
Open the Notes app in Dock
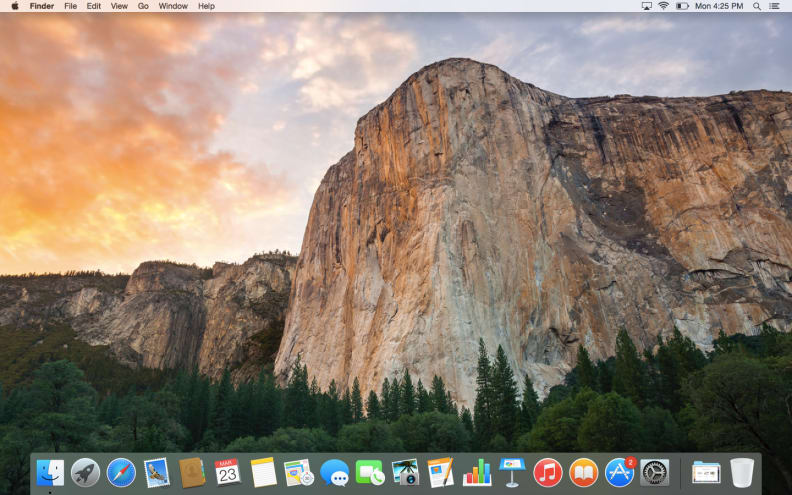(264, 473)
